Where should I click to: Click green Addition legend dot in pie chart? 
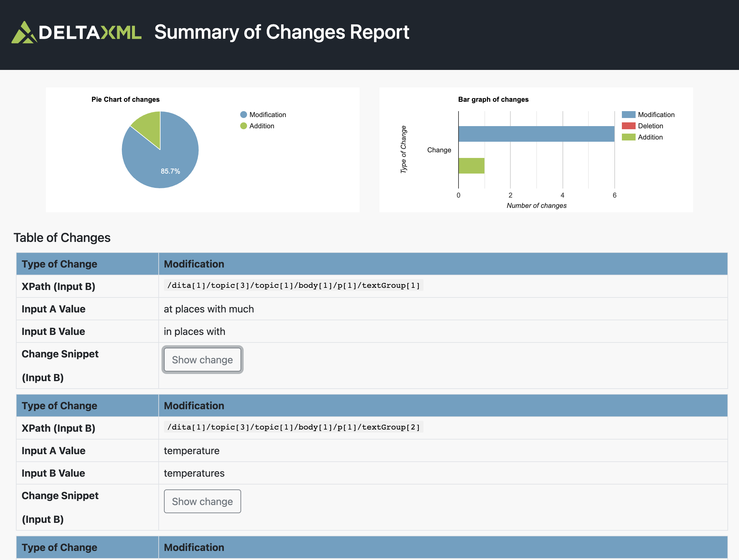coord(244,126)
